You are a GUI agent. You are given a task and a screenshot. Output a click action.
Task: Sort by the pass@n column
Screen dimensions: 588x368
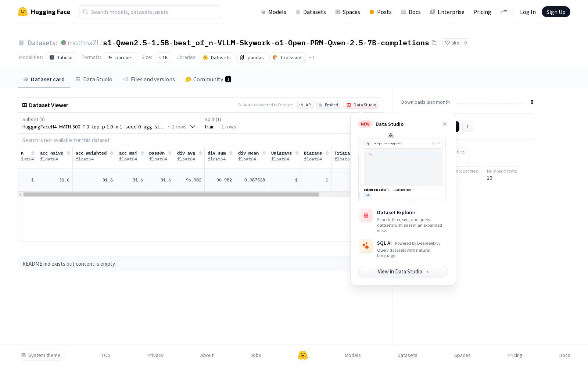coord(170,153)
